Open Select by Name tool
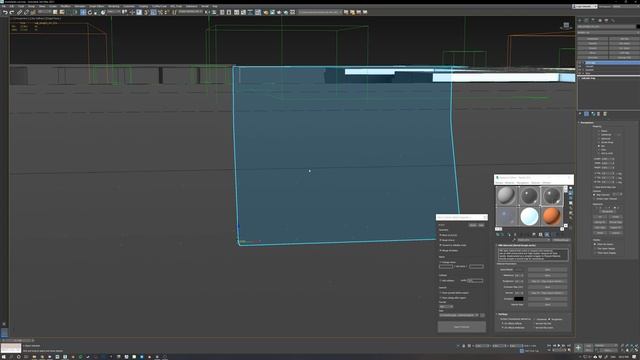This screenshot has height=360, width=640. point(62,12)
